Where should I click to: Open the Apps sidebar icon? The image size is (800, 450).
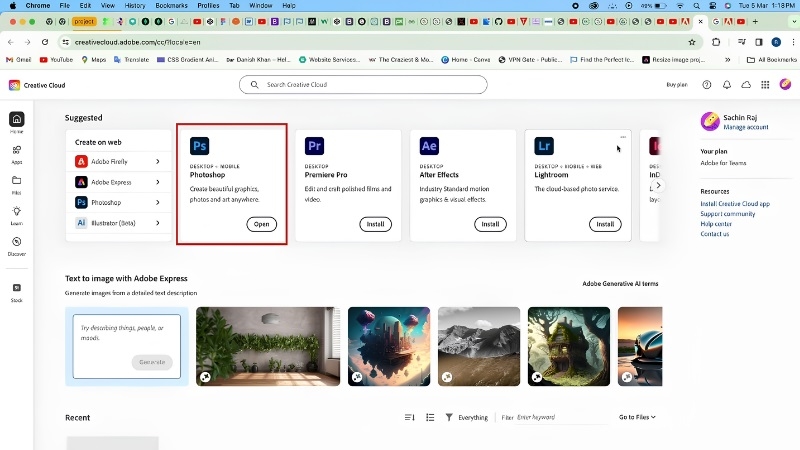[x=16, y=150]
